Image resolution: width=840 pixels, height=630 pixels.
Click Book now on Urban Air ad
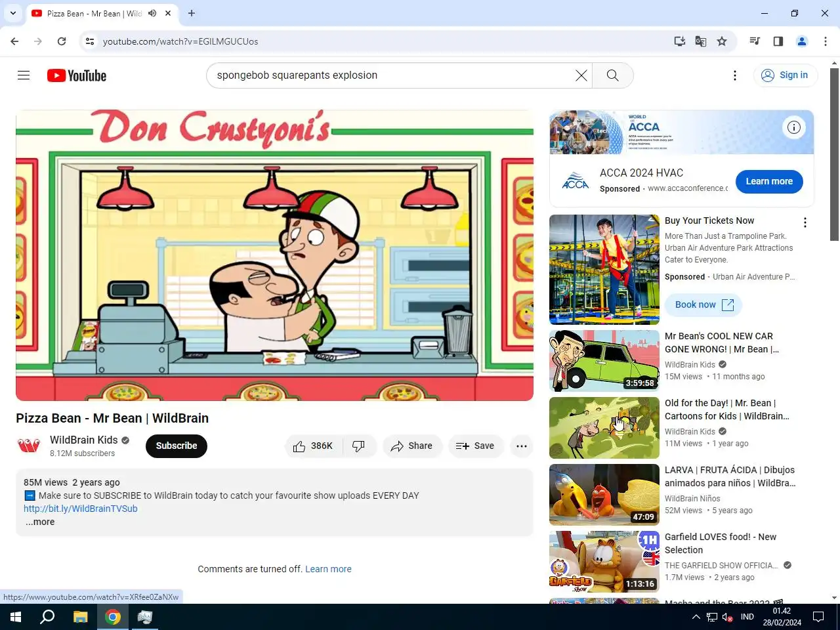[x=703, y=304]
